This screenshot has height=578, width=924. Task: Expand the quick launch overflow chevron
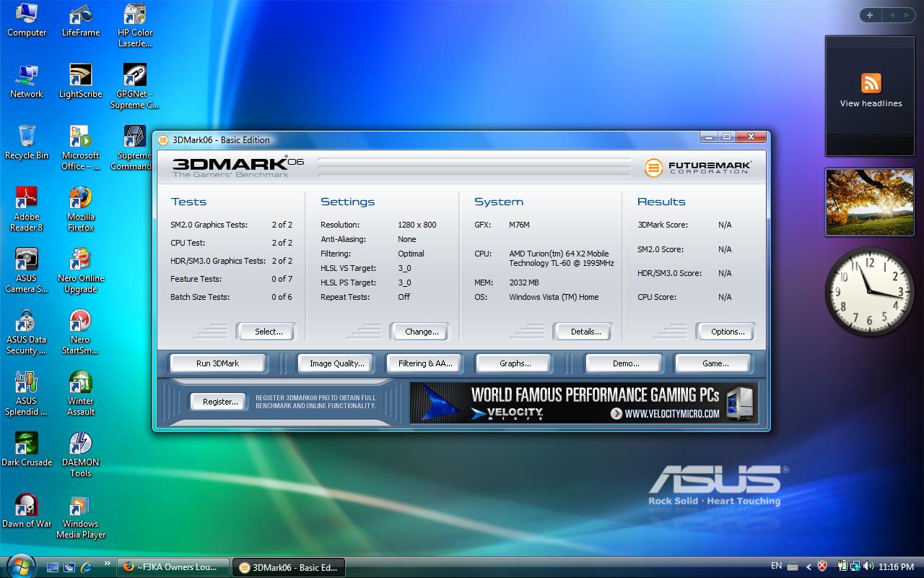click(108, 564)
